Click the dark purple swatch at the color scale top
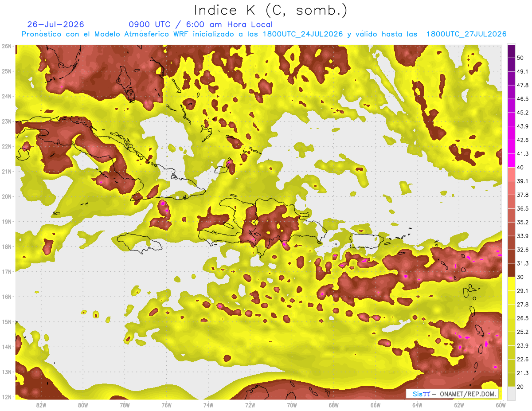 coord(511,51)
